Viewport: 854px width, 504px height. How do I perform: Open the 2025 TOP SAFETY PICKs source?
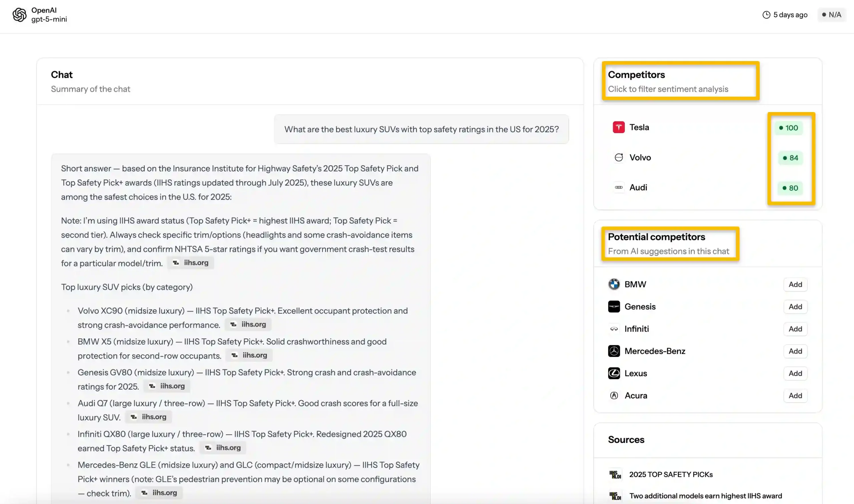coord(671,474)
